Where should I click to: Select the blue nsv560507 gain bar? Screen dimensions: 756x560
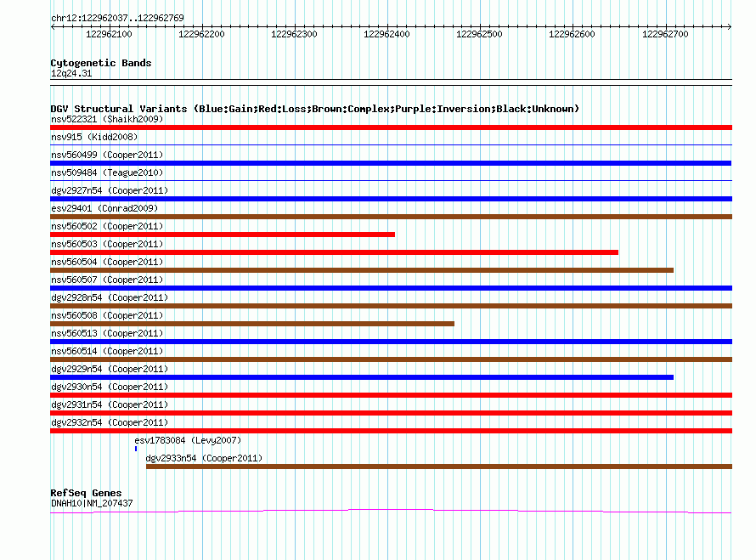click(x=391, y=288)
